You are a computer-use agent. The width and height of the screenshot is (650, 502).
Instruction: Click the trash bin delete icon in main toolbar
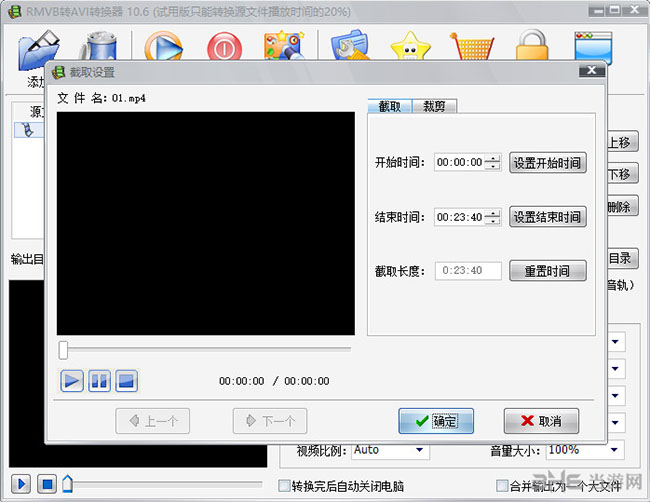(98, 46)
